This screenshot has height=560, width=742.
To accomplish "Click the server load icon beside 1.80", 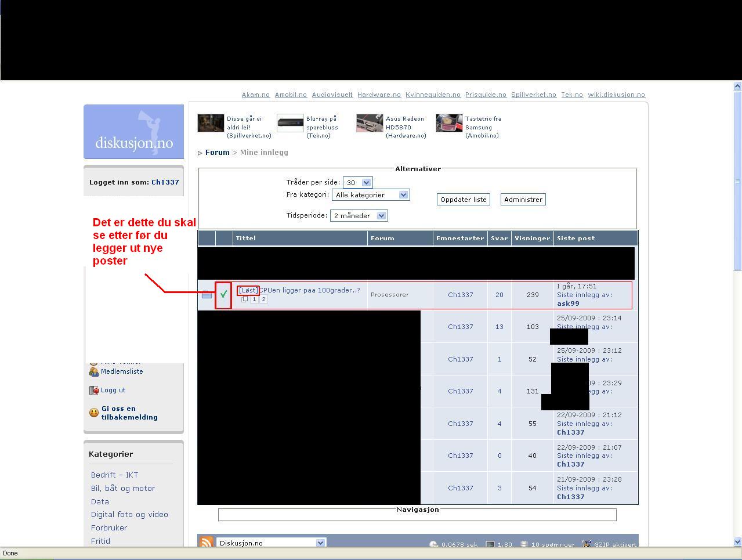I will coord(490,544).
